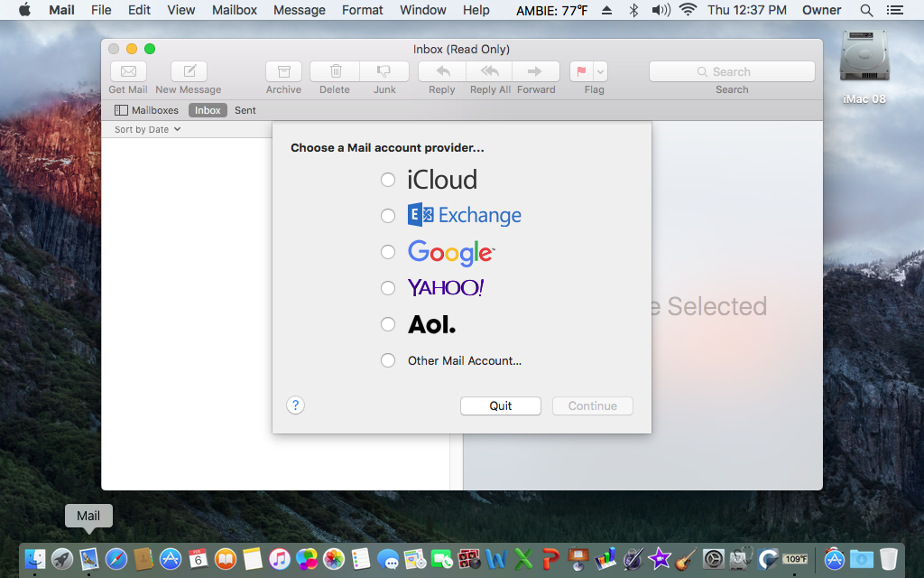Open iMovie star icon in the Dock
Viewport: 924px width, 578px height.
click(x=660, y=558)
